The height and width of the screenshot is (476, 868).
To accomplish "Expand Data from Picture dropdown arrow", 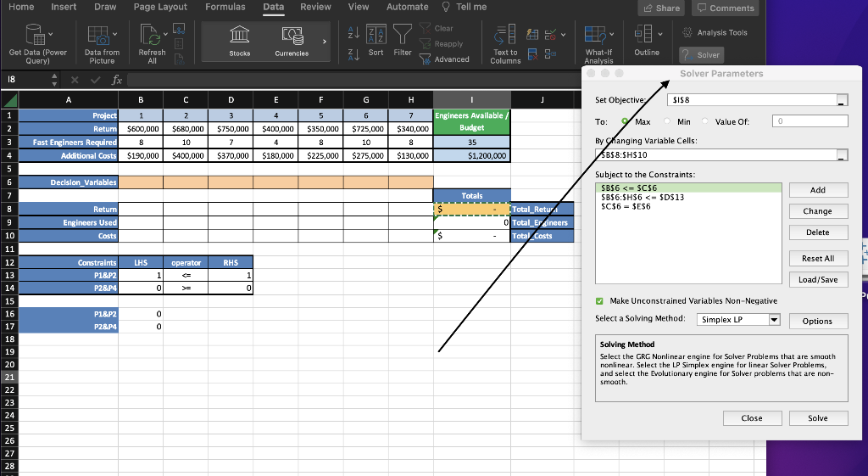I will point(114,34).
